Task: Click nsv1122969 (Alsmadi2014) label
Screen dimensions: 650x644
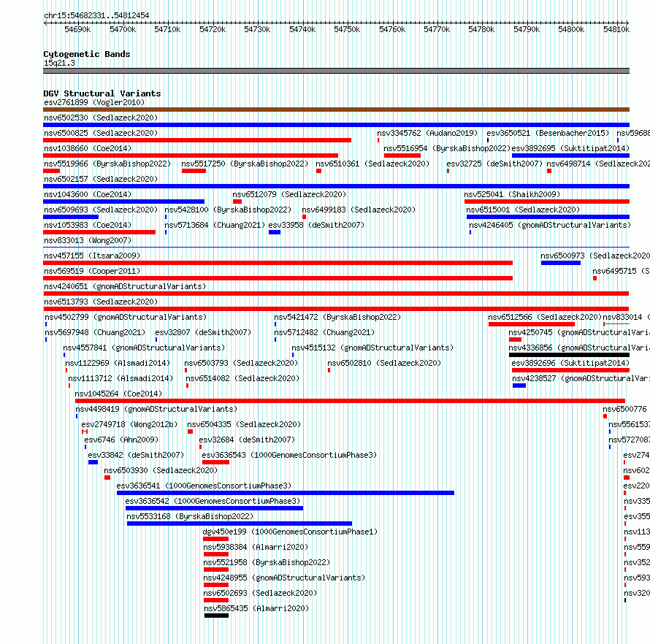Action: 118,363
